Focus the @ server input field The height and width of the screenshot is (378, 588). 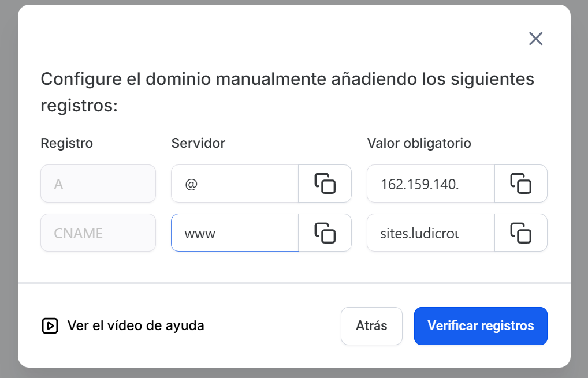coord(235,184)
